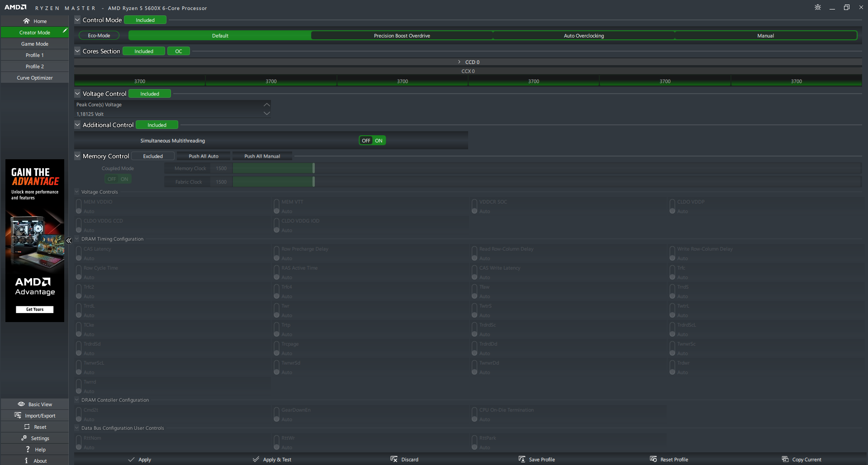Click the 1,18125 Volt value
Image resolution: width=868 pixels, height=465 pixels.
click(90, 114)
